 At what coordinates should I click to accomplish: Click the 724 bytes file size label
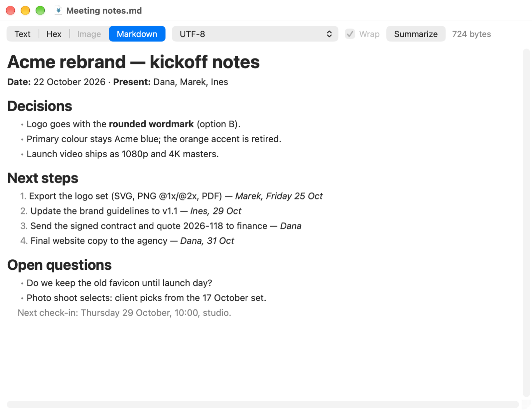click(471, 34)
